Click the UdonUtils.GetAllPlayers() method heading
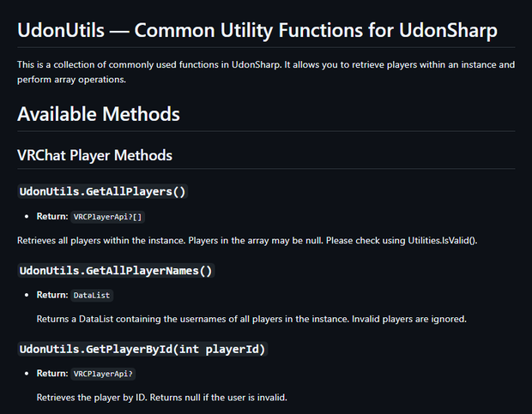Screen dimensions: 532x414 (102, 191)
